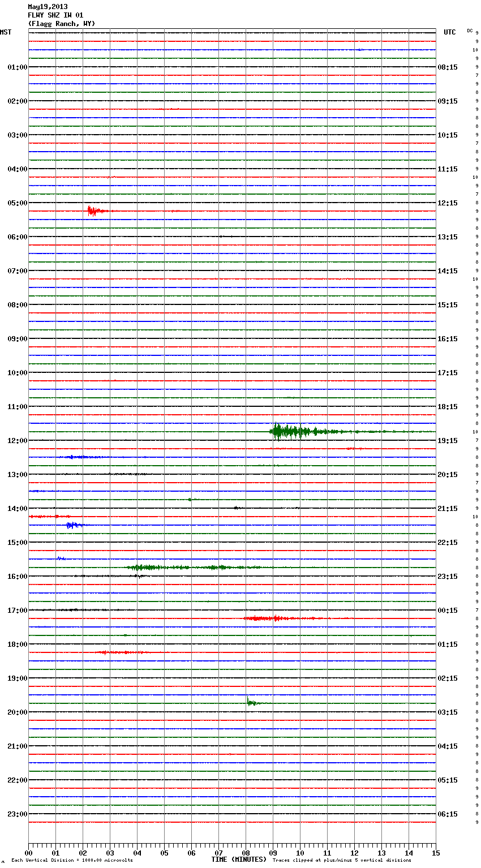Select the 21:00 MST time label
The image size is (481, 868).
point(18,746)
